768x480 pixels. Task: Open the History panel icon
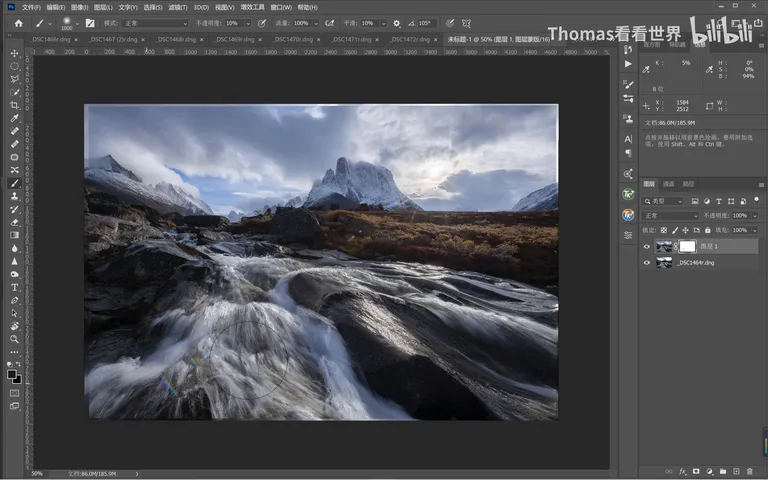tap(628, 49)
